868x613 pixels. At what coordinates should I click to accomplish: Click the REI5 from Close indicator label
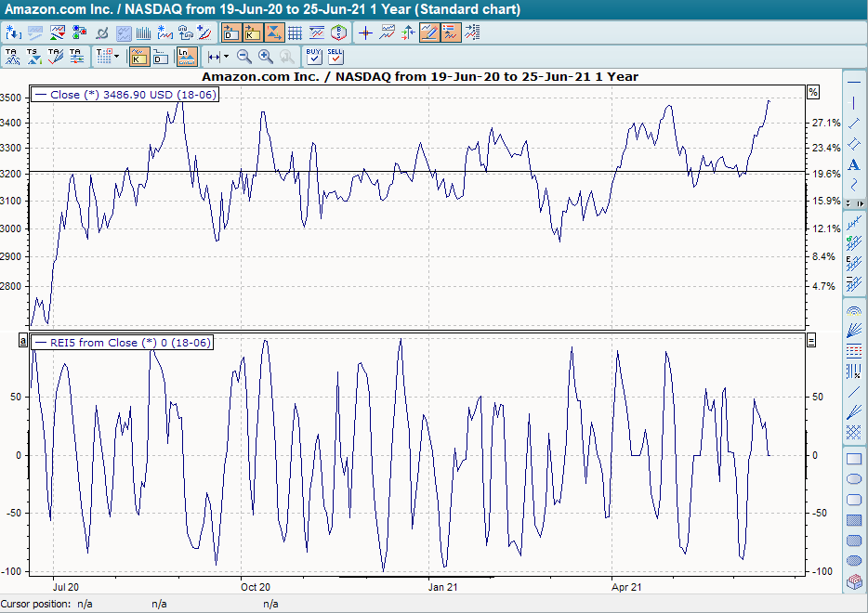coord(123,343)
